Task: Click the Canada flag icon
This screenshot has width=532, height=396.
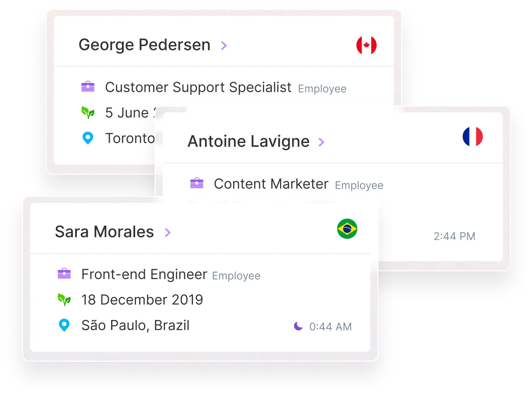Action: 367,45
